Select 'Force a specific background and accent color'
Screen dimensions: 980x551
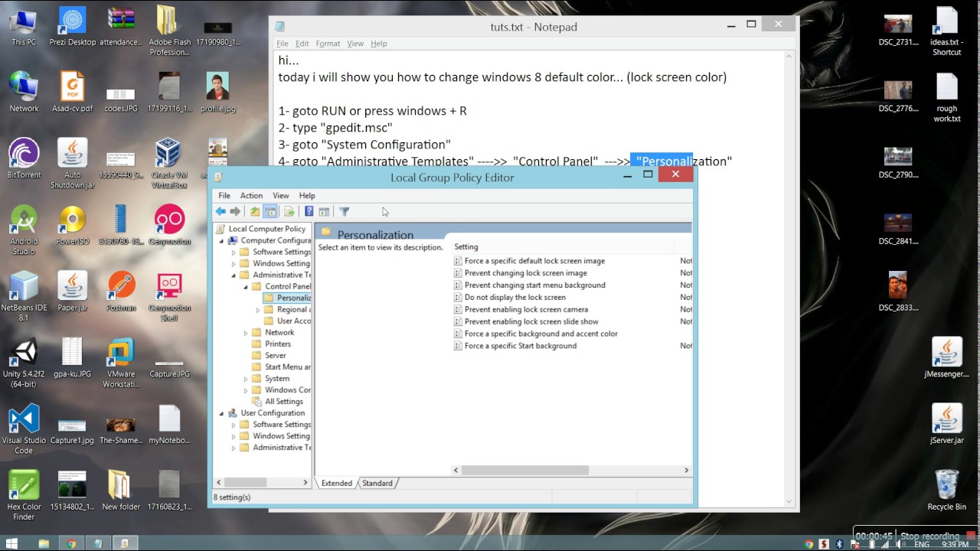coord(535,334)
